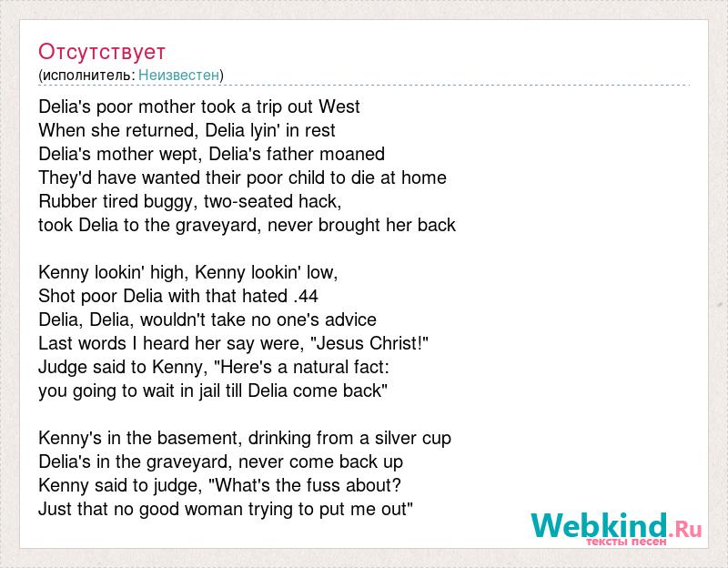Viewport: 728px width, 568px height.
Task: Click the "never brought her back" line
Action: [x=247, y=225]
